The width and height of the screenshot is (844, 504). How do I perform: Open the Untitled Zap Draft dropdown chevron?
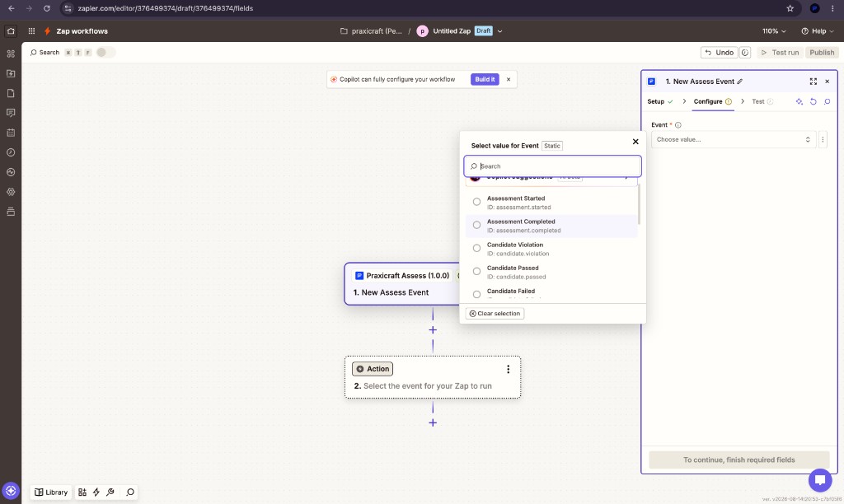coord(499,31)
